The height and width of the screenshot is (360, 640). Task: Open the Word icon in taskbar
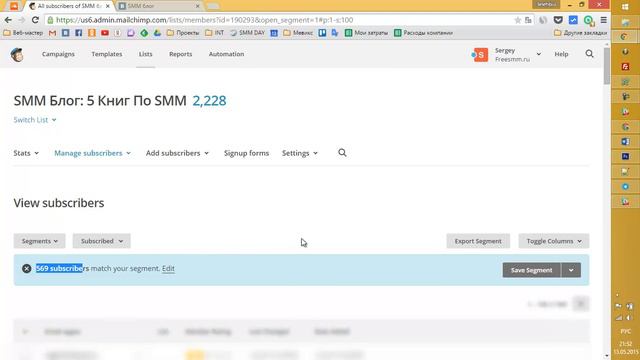625,142
